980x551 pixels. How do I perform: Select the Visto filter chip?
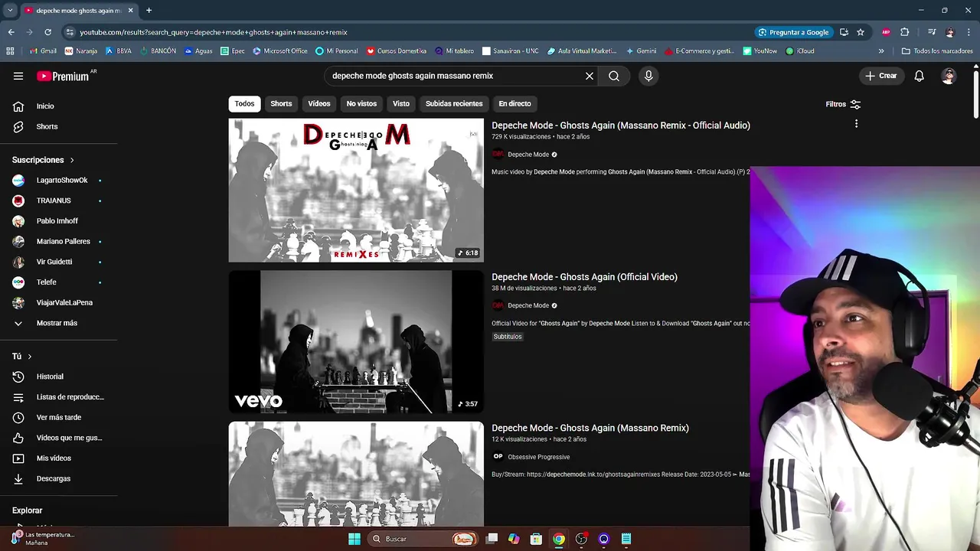pyautogui.click(x=401, y=103)
